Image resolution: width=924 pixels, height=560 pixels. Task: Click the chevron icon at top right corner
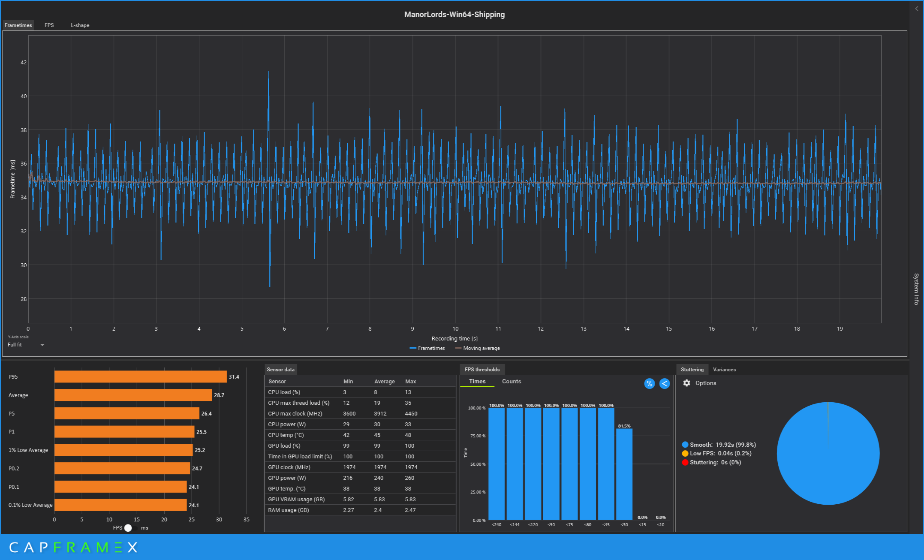click(917, 9)
